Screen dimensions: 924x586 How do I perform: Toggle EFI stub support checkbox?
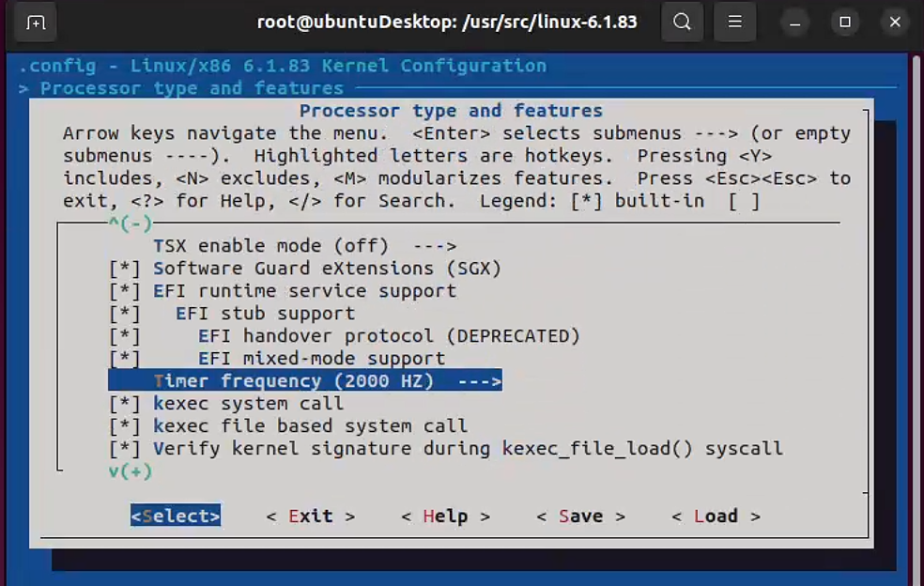tap(125, 314)
